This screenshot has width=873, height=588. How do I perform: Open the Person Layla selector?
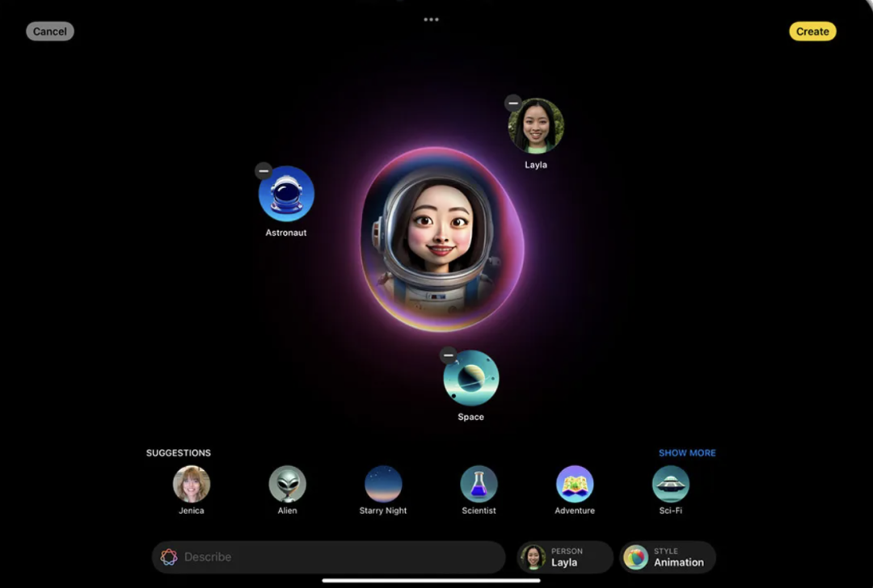pyautogui.click(x=564, y=556)
